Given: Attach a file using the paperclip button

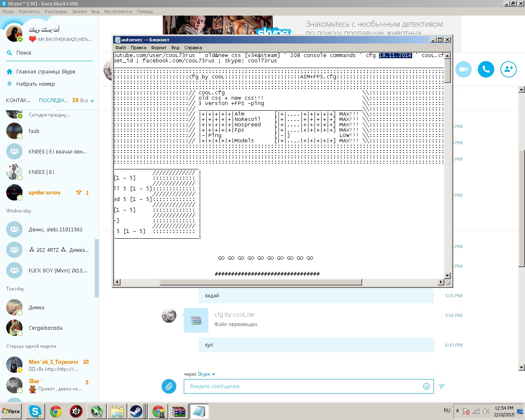Looking at the screenshot, I should click(169, 386).
